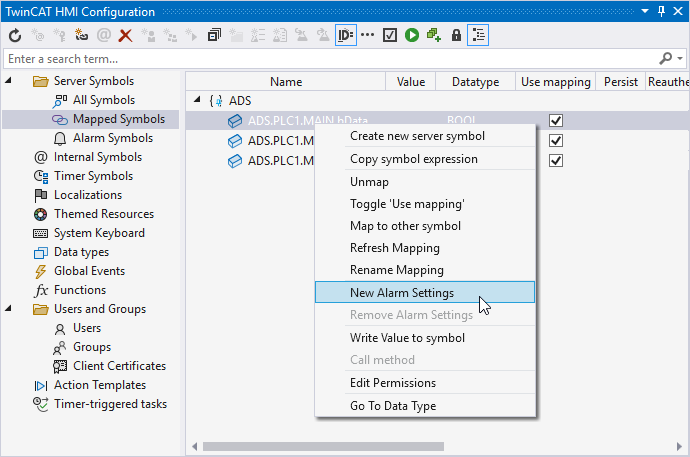Image resolution: width=690 pixels, height=457 pixels.
Task: Click the three-dots ellipsis toolbar icon
Action: click(367, 35)
